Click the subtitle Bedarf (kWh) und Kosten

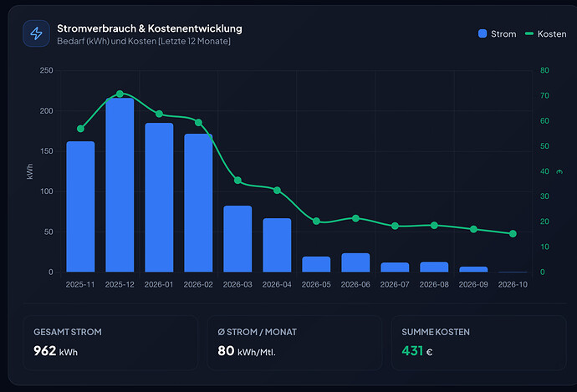(144, 41)
